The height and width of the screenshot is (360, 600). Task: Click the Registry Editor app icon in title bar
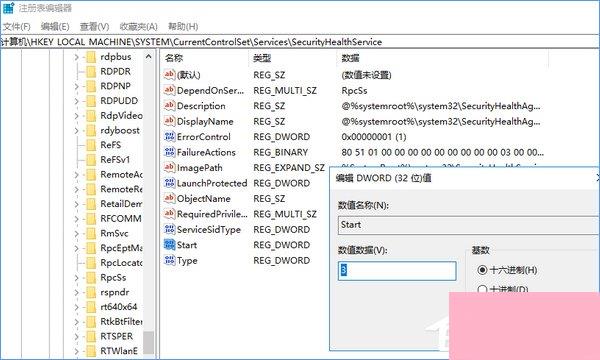(8, 8)
